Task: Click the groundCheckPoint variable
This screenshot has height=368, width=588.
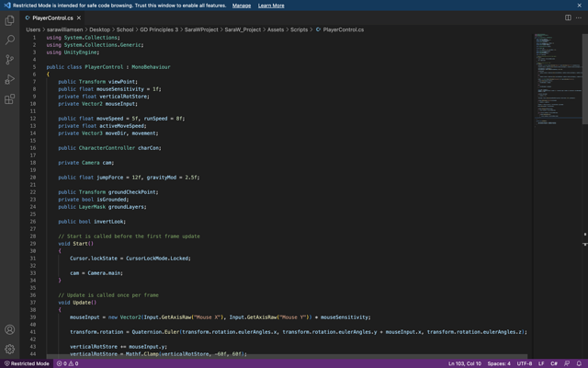Action: click(x=133, y=192)
